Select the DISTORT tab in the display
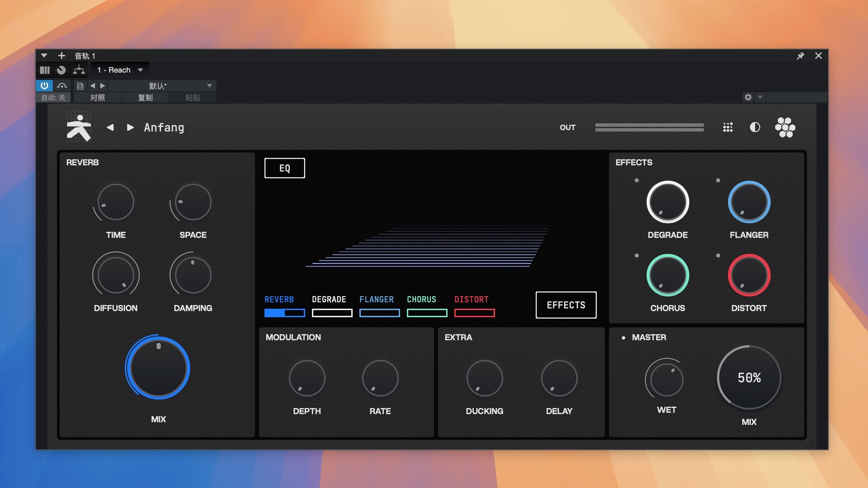 (474, 306)
